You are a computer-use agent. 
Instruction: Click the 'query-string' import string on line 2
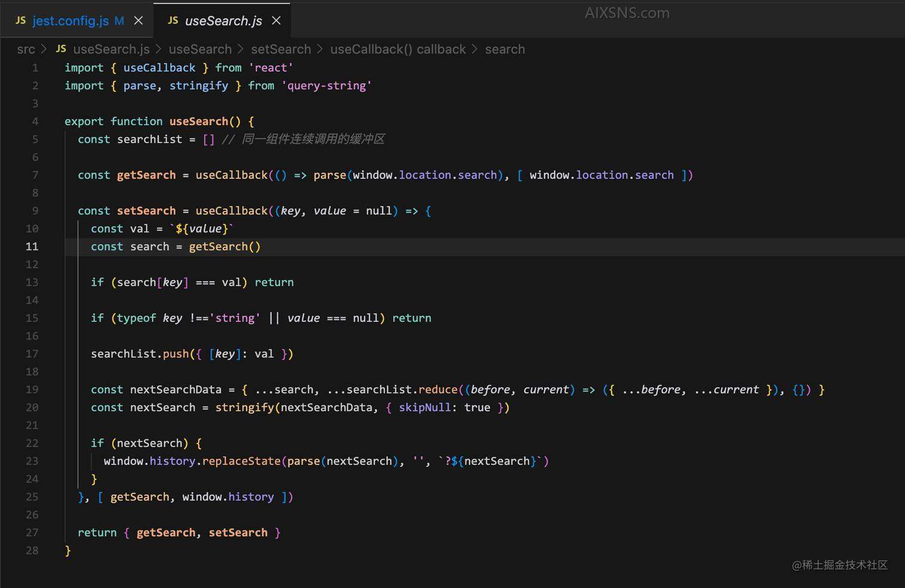pos(326,86)
